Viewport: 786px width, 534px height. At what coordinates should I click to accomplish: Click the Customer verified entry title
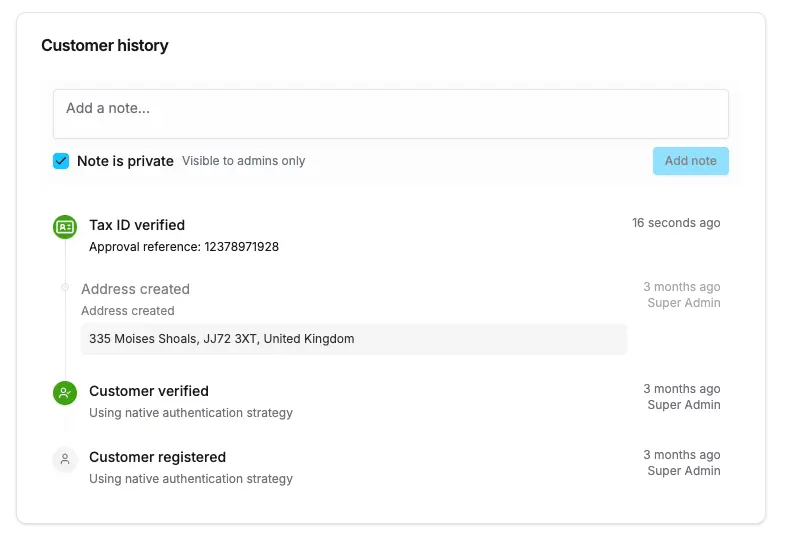(149, 391)
